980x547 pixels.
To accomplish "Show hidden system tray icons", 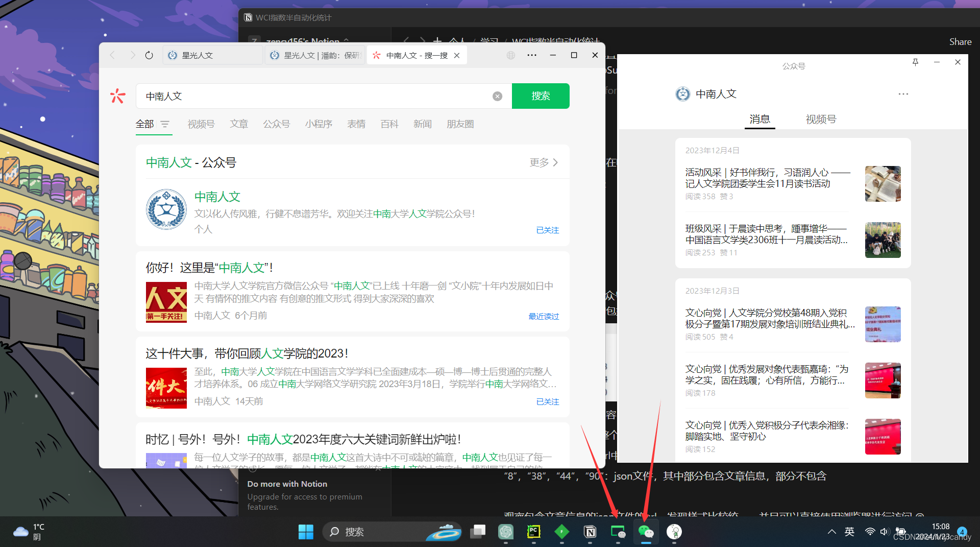I will 831,532.
